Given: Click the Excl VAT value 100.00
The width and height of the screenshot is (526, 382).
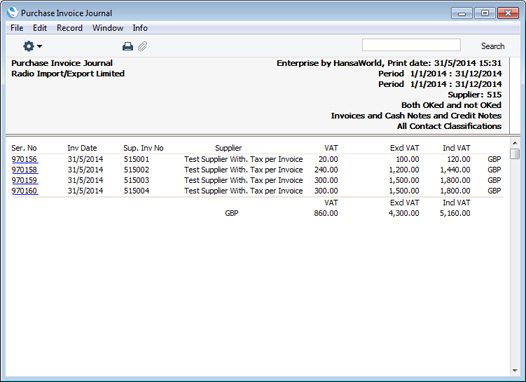Looking at the screenshot, I should [x=407, y=159].
